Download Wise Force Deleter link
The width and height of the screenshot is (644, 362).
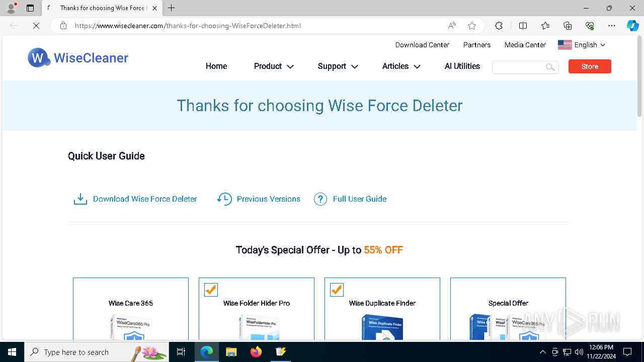coord(145,199)
